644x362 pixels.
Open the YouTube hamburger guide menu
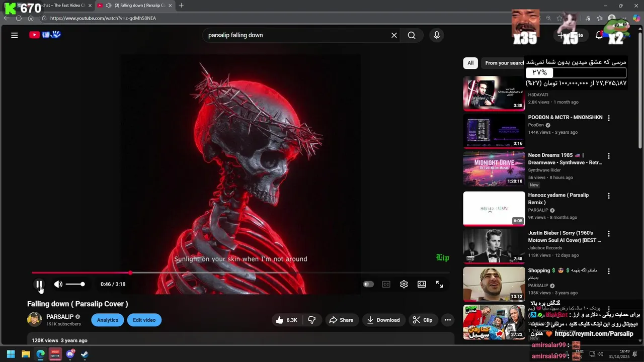(15, 35)
